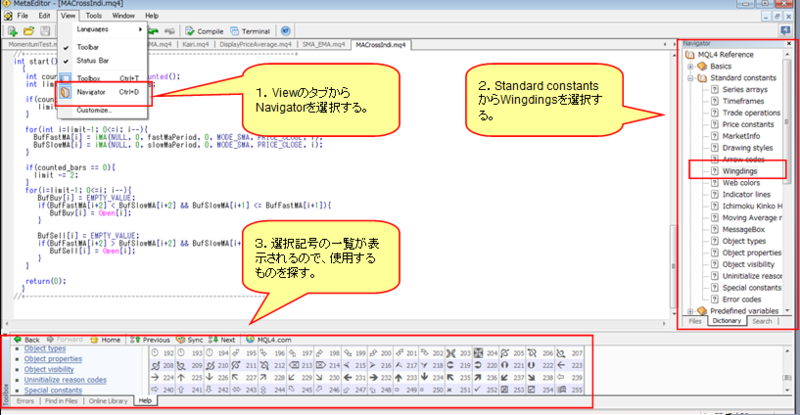Sync the help contents
The width and height of the screenshot is (800, 415).
[189, 339]
